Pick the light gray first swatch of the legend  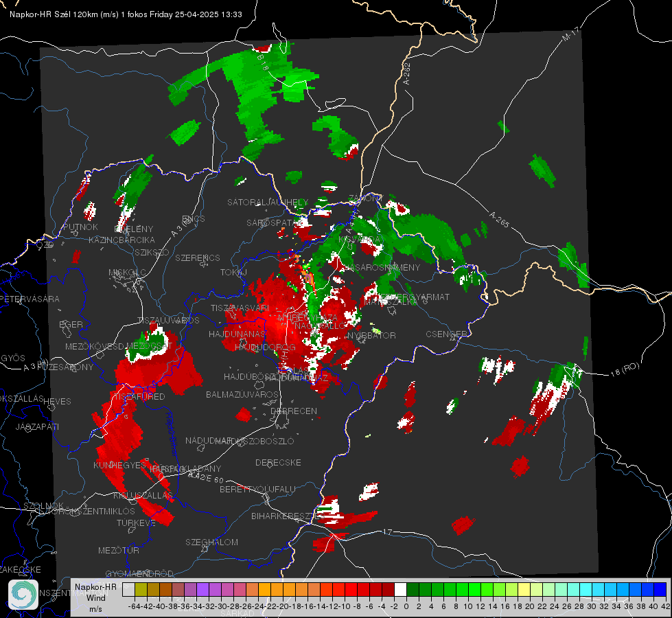click(x=128, y=590)
